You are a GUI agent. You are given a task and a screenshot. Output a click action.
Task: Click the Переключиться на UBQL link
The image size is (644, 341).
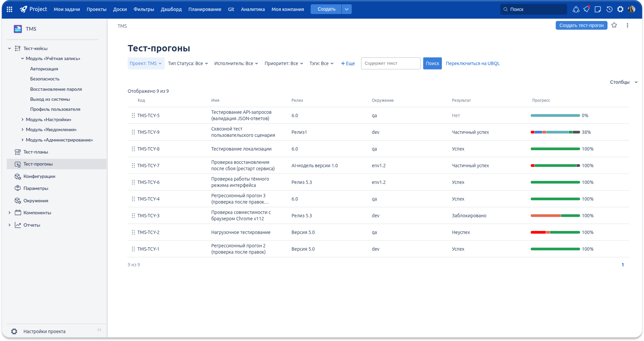(472, 63)
